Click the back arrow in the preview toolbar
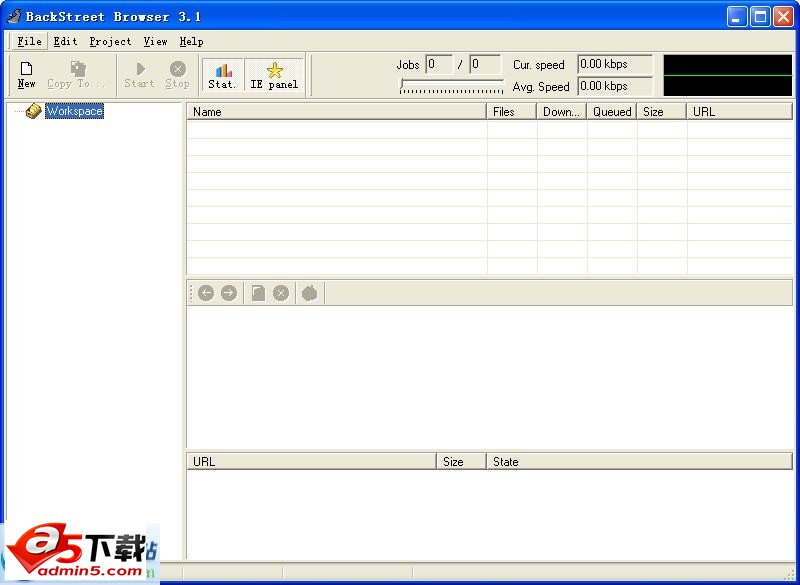Viewport: 800px width, 585px height. pyautogui.click(x=208, y=292)
